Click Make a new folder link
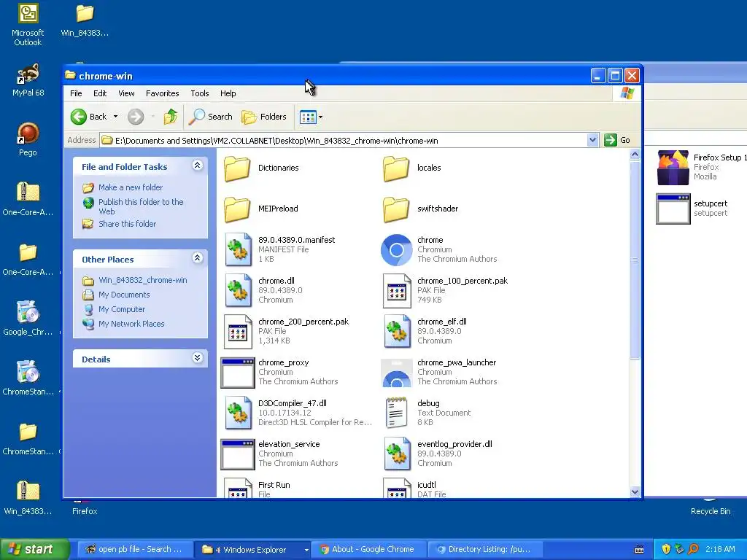 [131, 187]
